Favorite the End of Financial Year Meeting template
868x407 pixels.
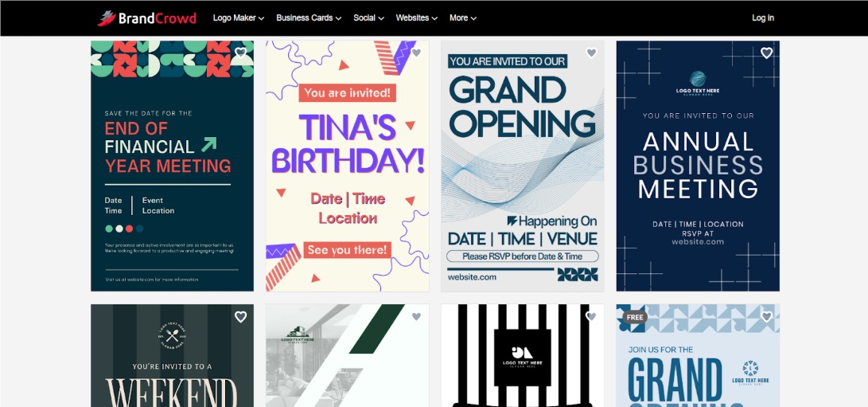tap(241, 53)
